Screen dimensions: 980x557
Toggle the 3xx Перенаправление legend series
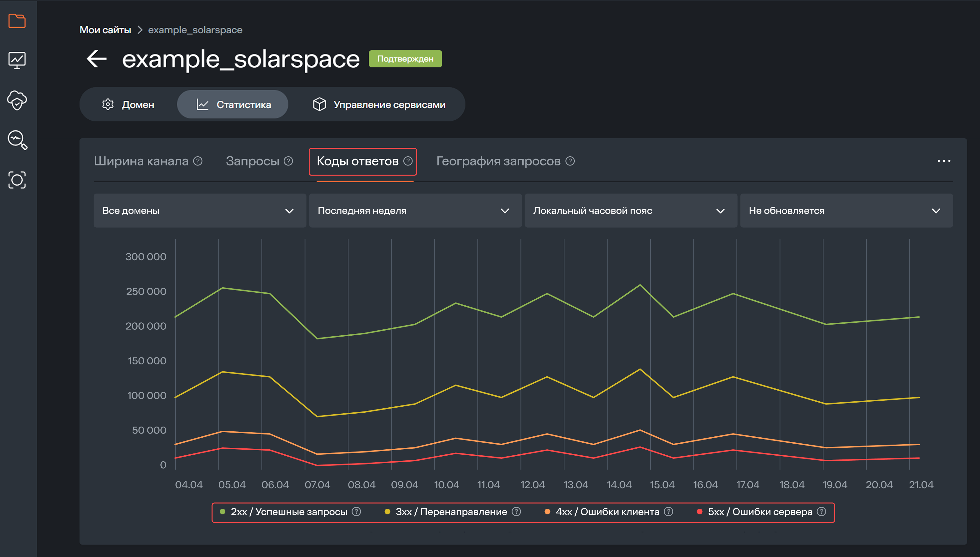(x=451, y=512)
